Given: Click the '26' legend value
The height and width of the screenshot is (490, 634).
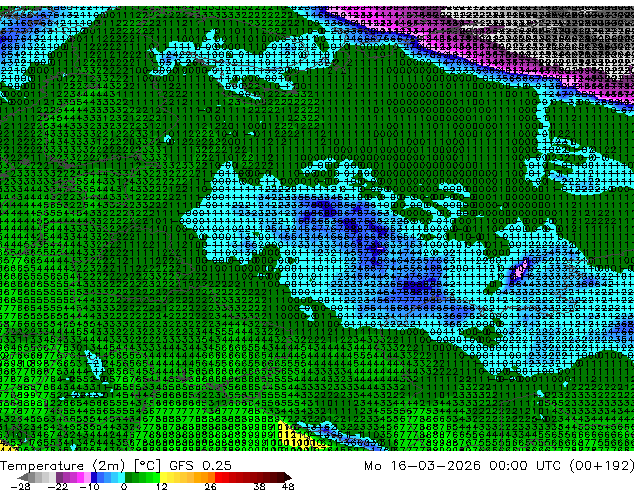Looking at the screenshot, I should click(210, 486).
